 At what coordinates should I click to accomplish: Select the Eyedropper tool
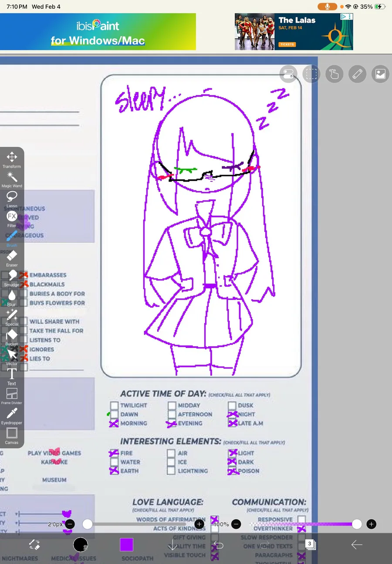12,416
